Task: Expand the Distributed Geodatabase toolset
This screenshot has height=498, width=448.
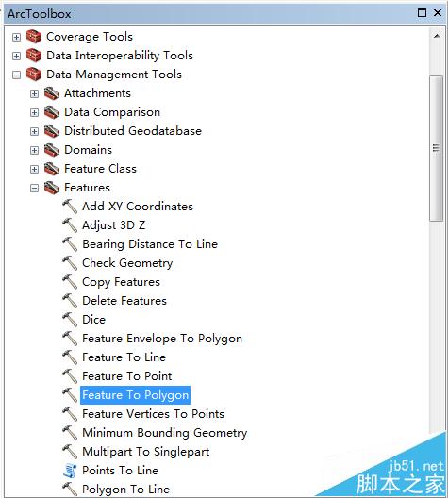Action: pyautogui.click(x=34, y=131)
